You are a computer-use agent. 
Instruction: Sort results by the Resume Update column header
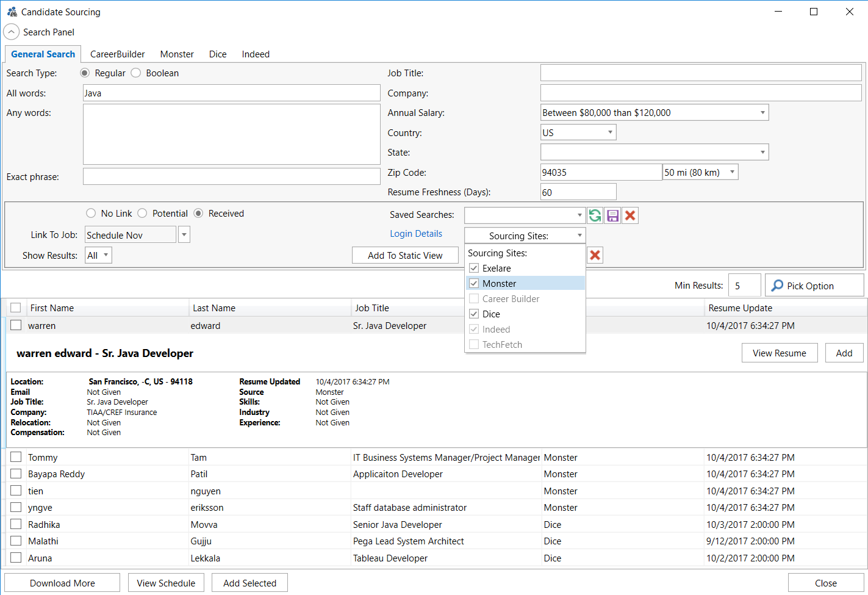(784, 308)
